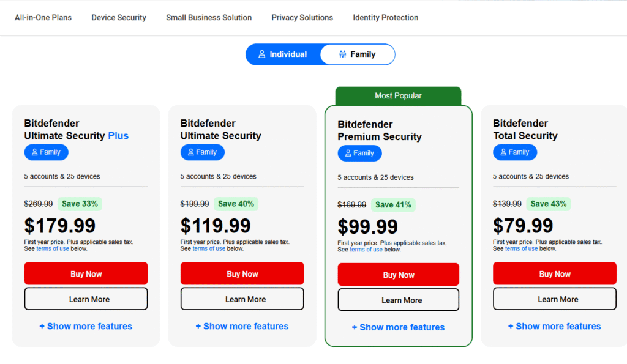
Task: Expand more features for Ultimate Security Plus
Action: pos(86,327)
